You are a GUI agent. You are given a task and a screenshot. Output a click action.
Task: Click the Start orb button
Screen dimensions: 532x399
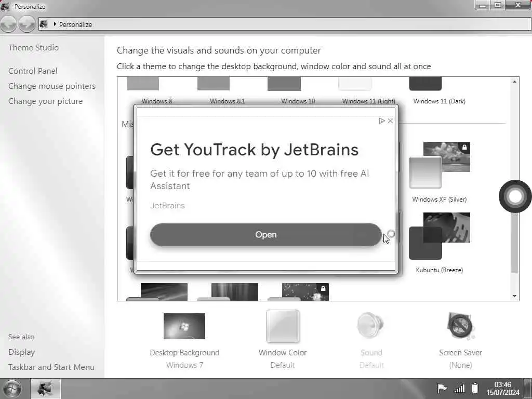(12, 389)
